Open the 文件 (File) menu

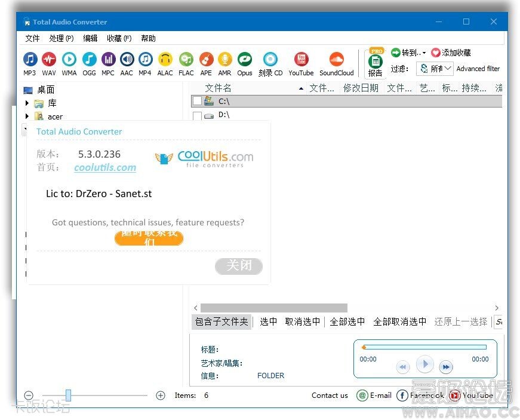[x=32, y=38]
